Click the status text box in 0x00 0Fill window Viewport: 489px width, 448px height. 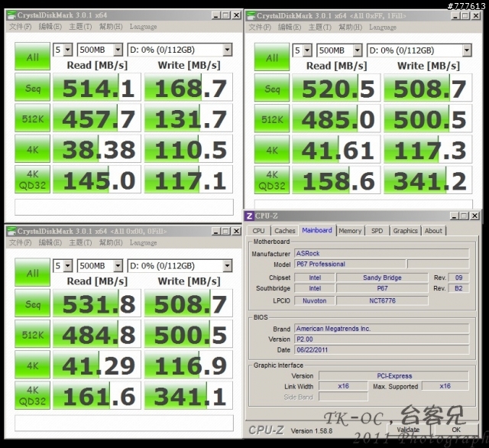124,424
